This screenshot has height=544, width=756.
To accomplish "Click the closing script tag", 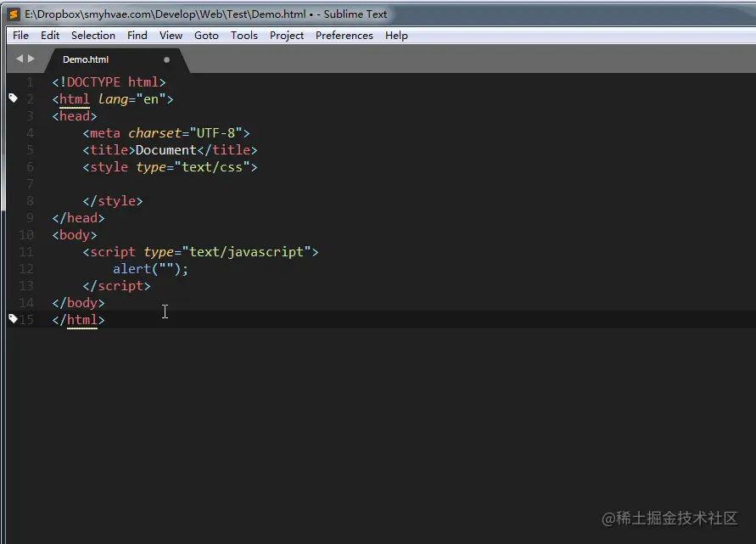I will tap(116, 286).
